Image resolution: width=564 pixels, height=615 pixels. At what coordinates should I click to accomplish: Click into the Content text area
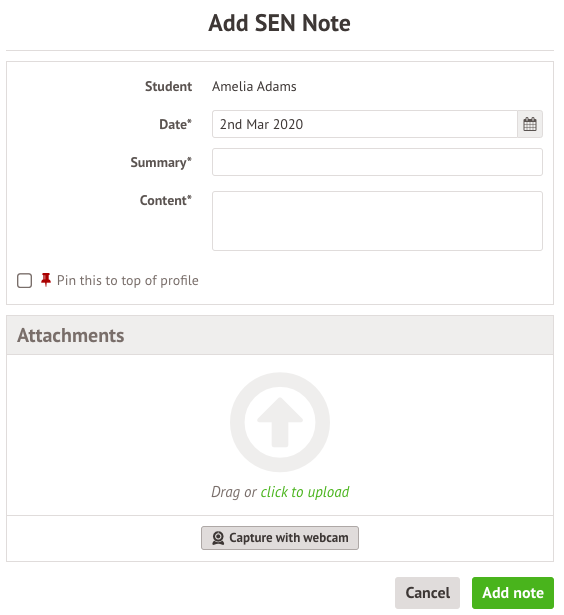(377, 221)
